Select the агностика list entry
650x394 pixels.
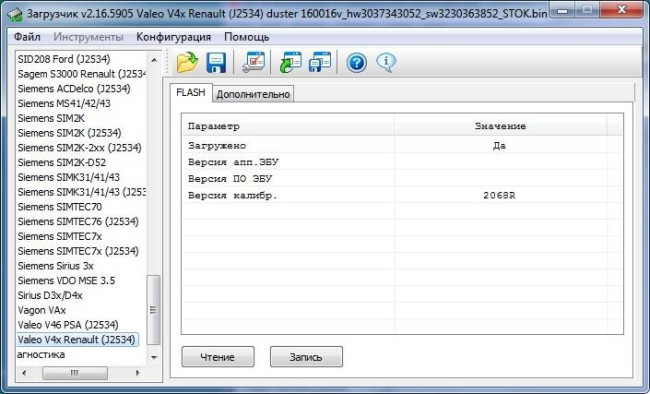[41, 355]
